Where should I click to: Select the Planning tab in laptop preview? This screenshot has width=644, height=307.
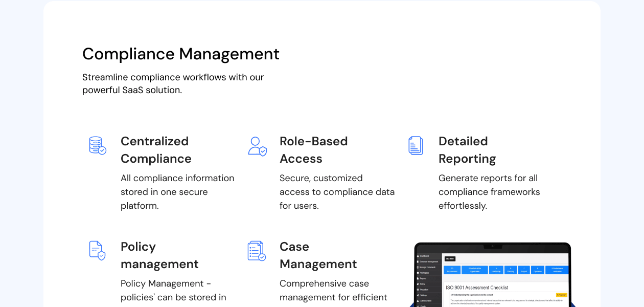(x=510, y=270)
